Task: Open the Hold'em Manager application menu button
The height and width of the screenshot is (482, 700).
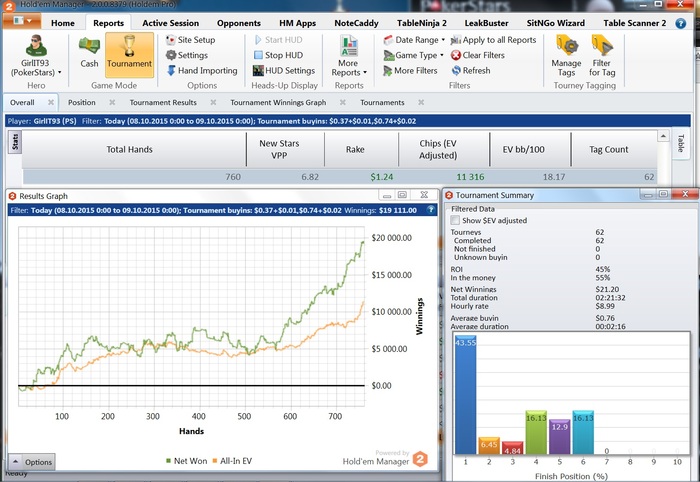Action: [x=22, y=21]
